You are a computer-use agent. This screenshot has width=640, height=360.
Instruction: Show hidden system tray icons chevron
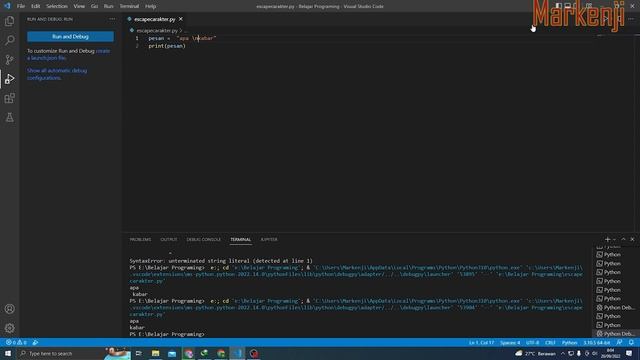click(563, 353)
